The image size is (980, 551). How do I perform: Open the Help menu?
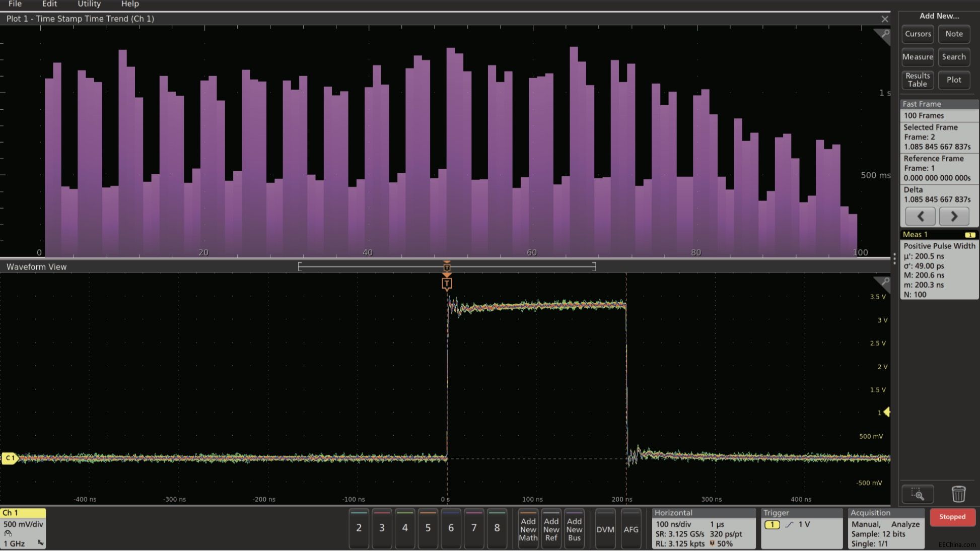130,4
